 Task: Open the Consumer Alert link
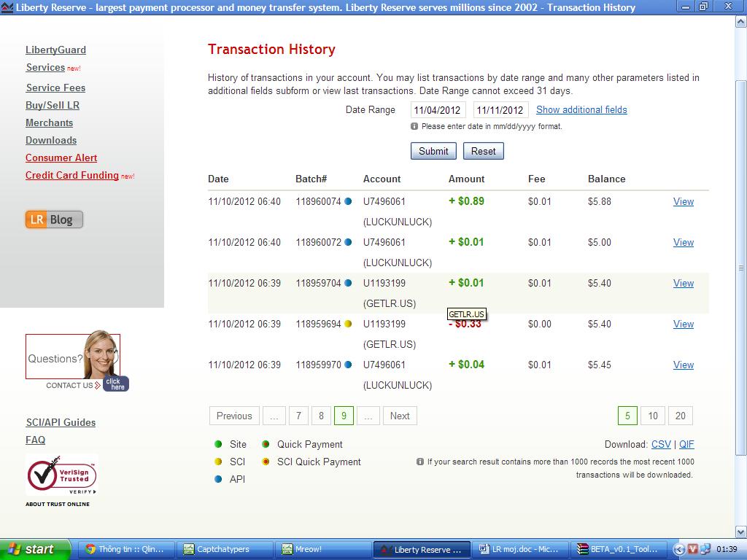coord(61,157)
